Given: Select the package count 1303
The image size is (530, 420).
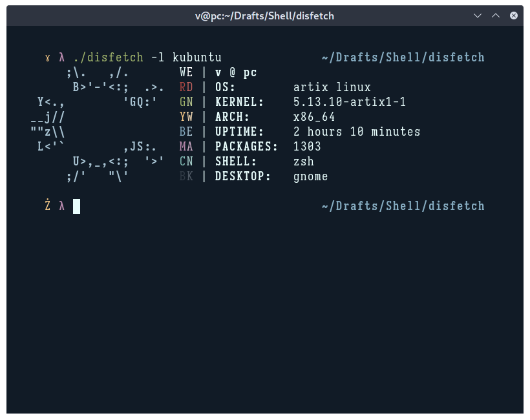Looking at the screenshot, I should click(x=306, y=146).
